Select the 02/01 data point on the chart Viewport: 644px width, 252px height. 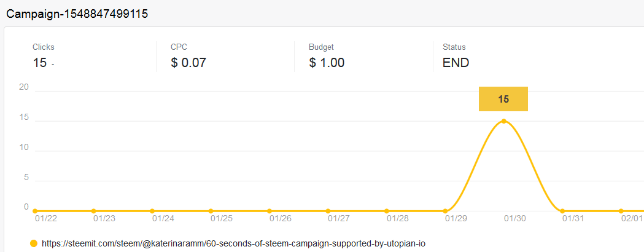tap(621, 211)
